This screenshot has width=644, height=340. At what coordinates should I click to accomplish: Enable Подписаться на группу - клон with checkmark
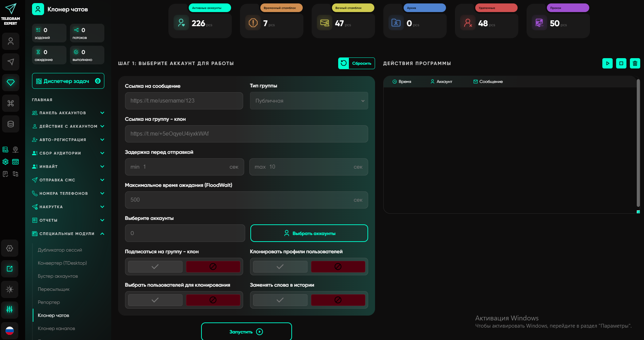(x=155, y=267)
